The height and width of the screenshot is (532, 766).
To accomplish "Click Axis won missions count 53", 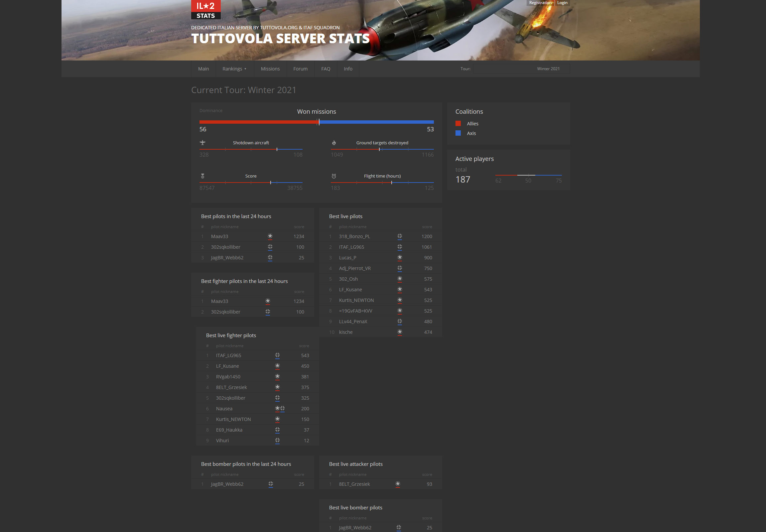I will (x=430, y=129).
